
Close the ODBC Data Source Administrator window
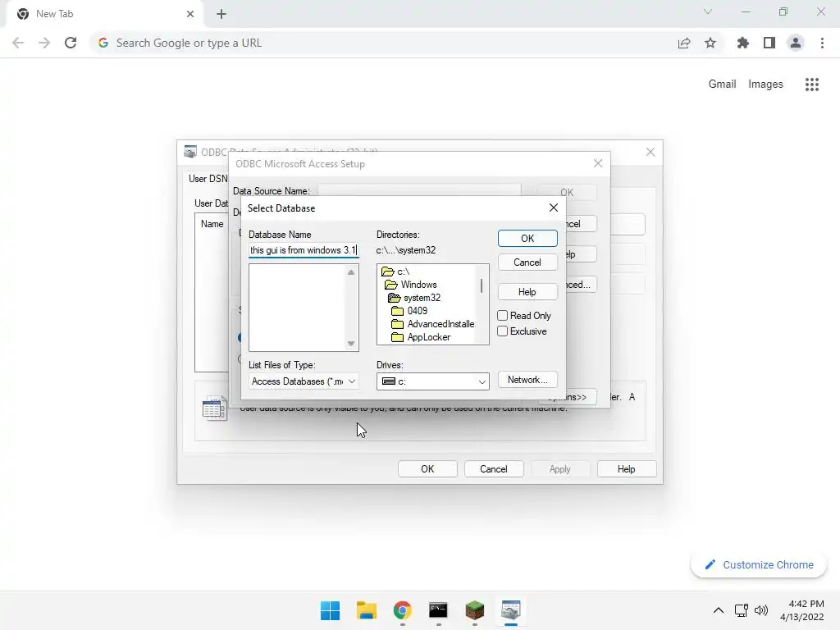click(x=651, y=152)
